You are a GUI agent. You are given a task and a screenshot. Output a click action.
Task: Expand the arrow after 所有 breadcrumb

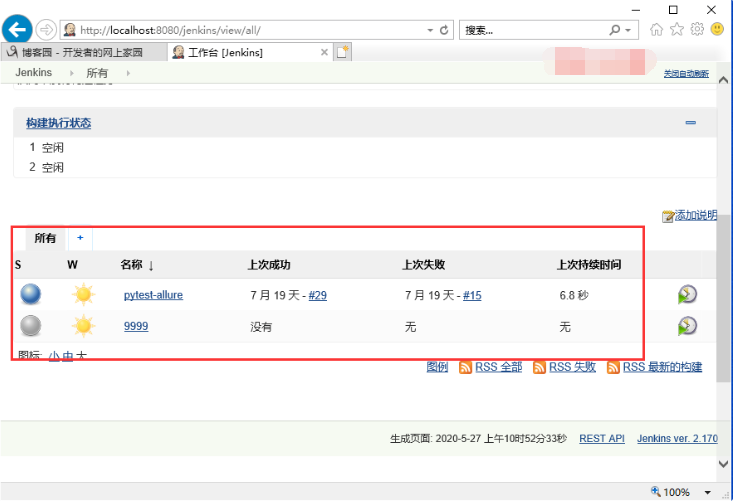pos(128,73)
